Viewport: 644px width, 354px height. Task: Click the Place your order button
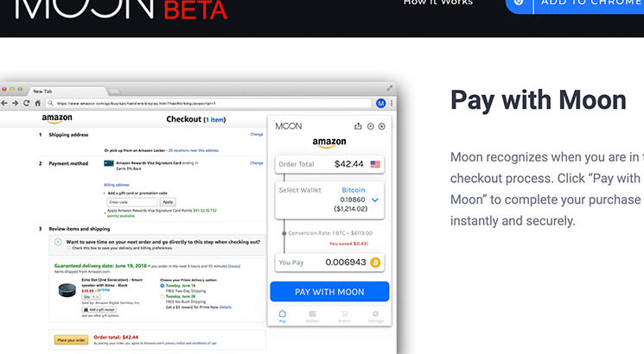(x=71, y=339)
